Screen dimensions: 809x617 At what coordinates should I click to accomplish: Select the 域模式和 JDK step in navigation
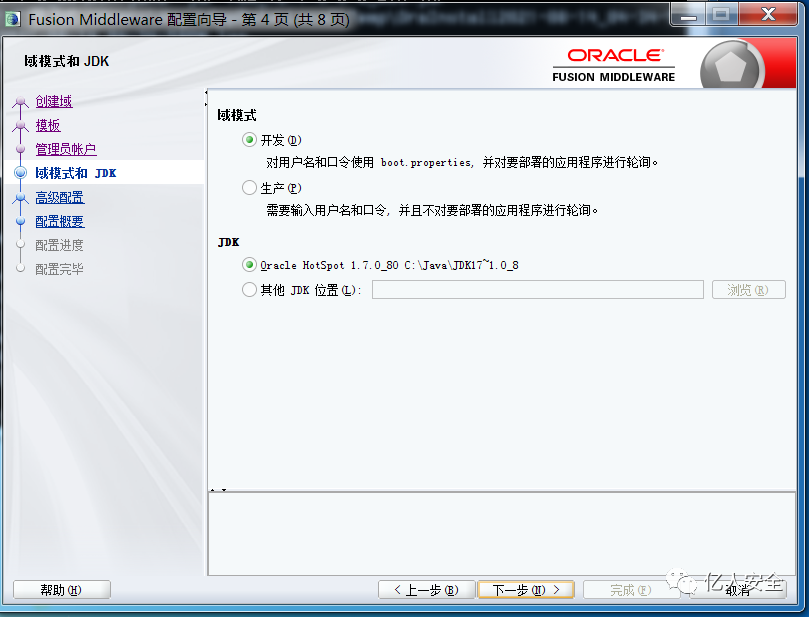pos(76,173)
